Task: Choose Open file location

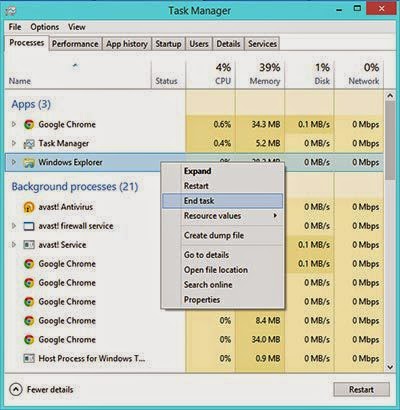Action: coord(223,270)
